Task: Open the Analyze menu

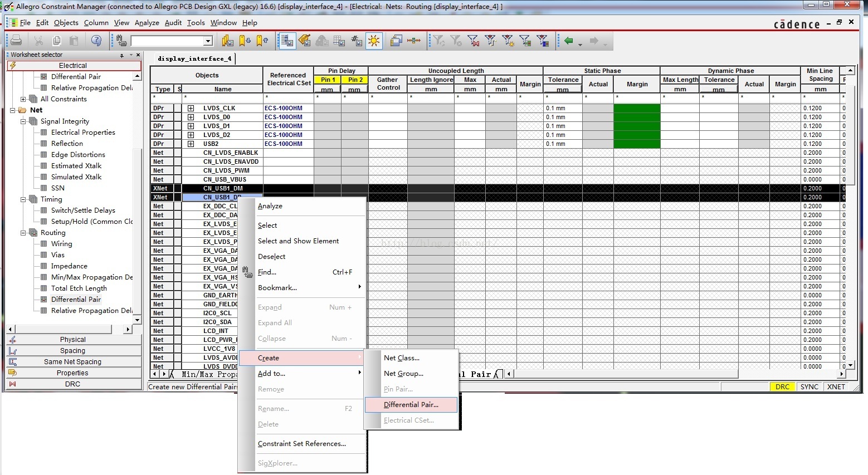Action: pyautogui.click(x=147, y=23)
